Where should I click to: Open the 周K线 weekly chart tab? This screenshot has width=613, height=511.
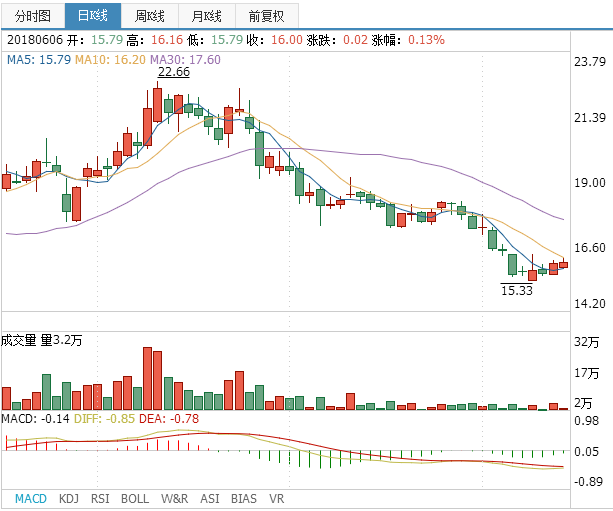(150, 16)
